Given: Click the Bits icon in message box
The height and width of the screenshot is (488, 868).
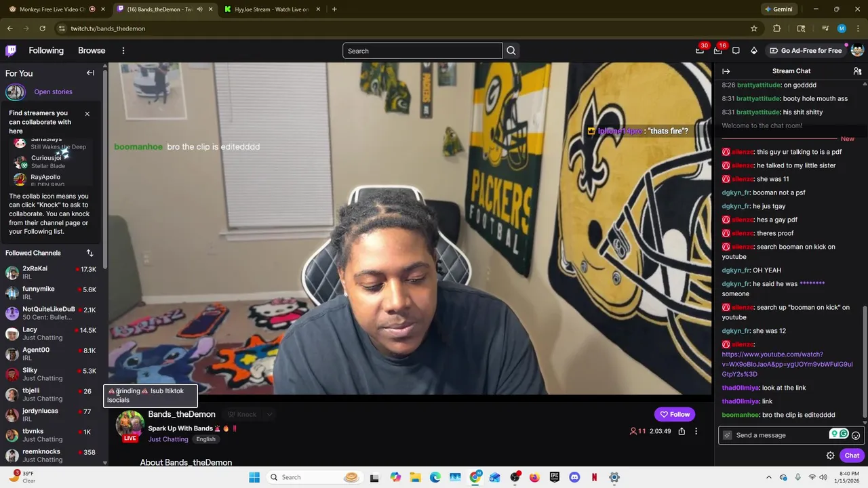Looking at the screenshot, I should click(728, 435).
